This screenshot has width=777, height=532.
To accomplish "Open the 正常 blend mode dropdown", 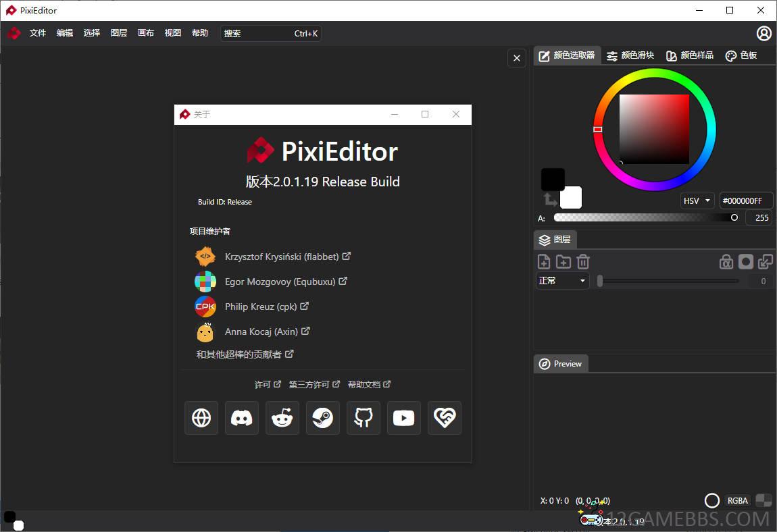I will [x=562, y=280].
